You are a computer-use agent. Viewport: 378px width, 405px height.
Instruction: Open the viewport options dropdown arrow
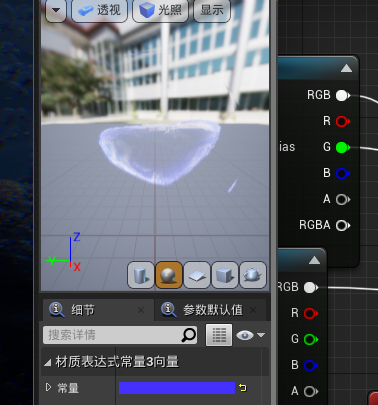(x=56, y=10)
